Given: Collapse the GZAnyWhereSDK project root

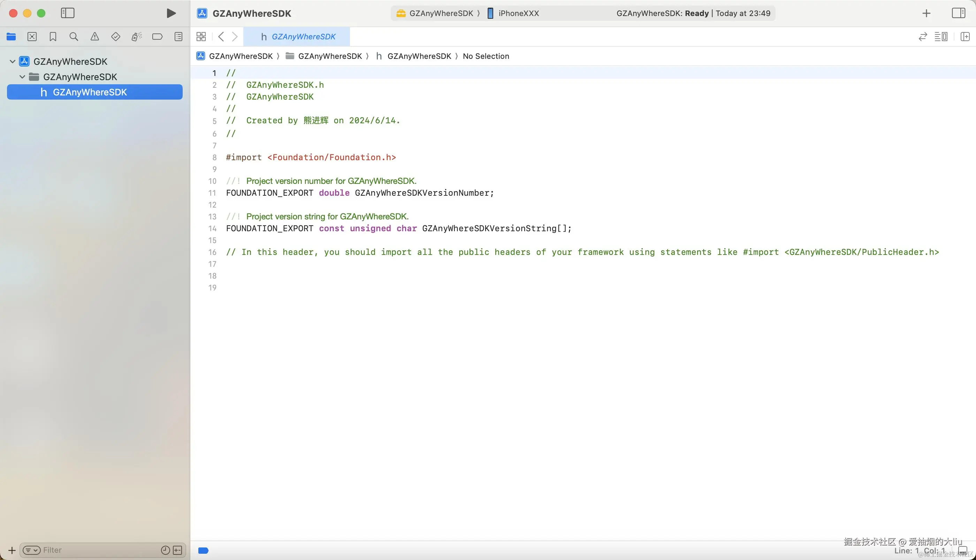Looking at the screenshot, I should click(12, 61).
